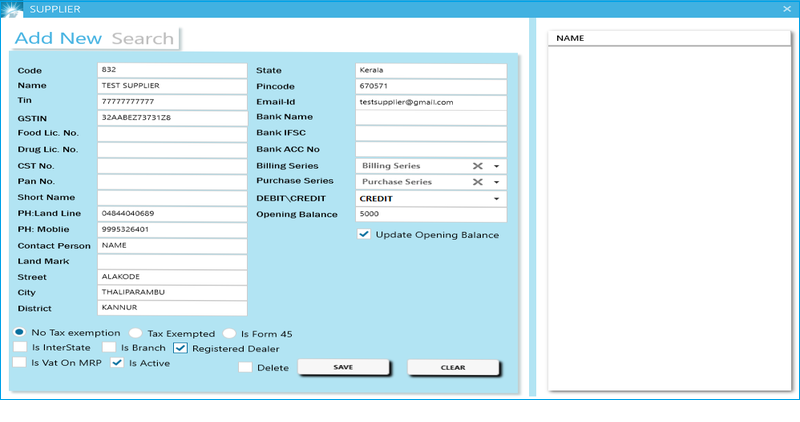
Task: Select Tax Exempted radio button
Action: pos(135,333)
